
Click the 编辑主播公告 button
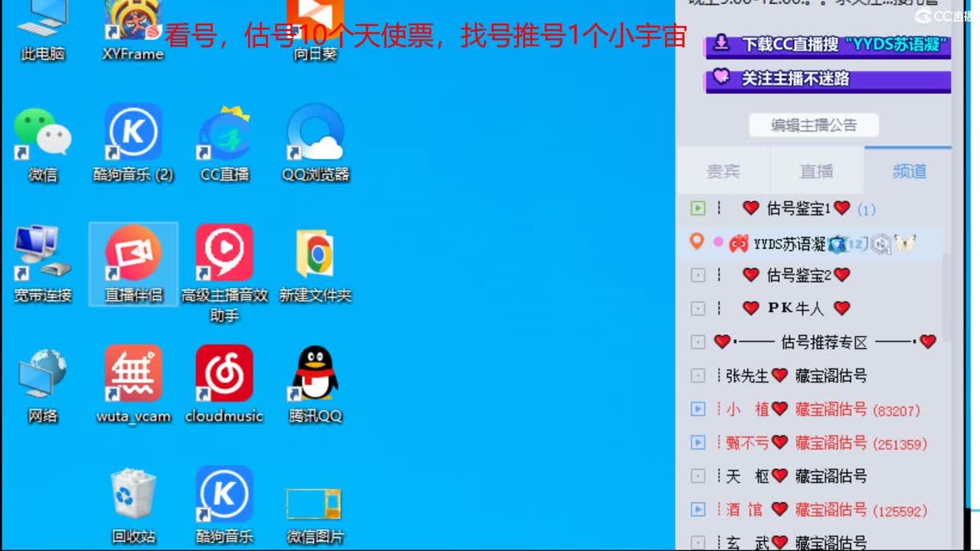814,126
